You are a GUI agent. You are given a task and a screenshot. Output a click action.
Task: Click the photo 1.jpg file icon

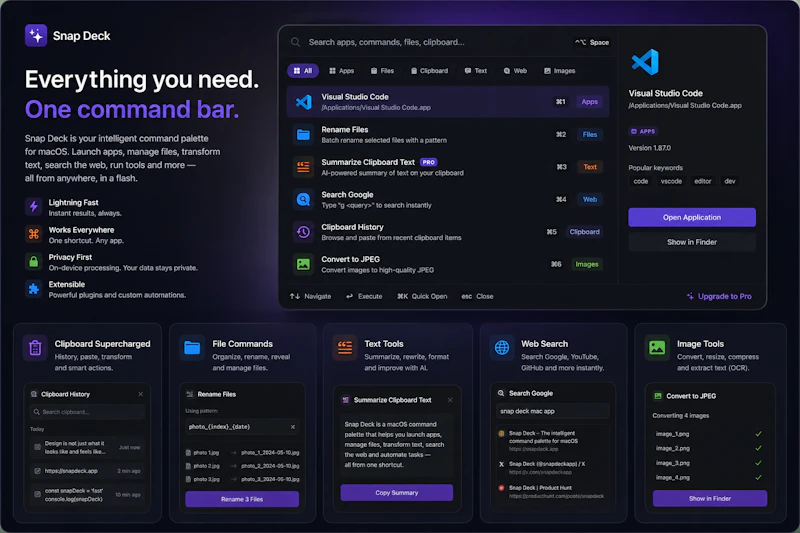(x=188, y=453)
